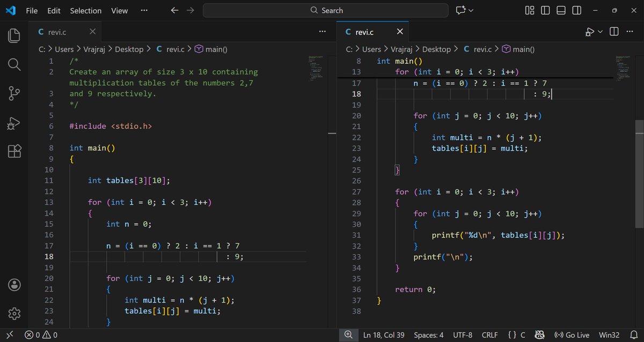Open main() breadcrumb in left editor
The width and height of the screenshot is (644, 342).
210,49
